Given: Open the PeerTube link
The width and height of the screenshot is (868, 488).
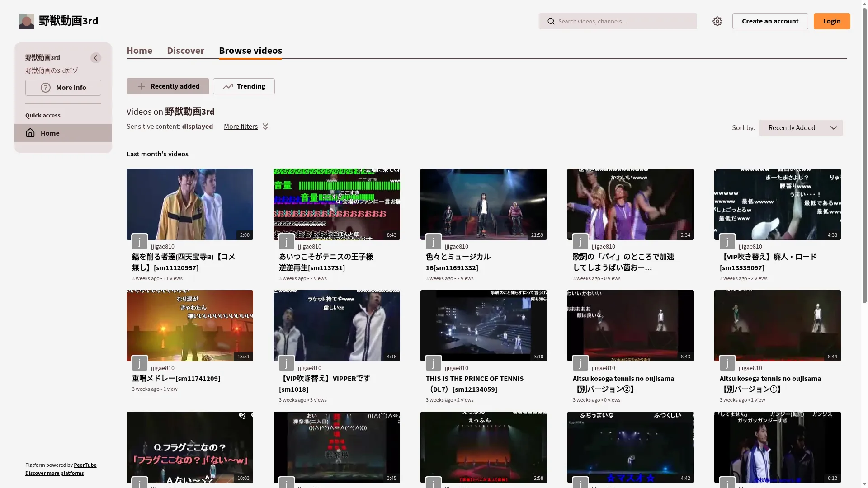Looking at the screenshot, I should [85, 465].
